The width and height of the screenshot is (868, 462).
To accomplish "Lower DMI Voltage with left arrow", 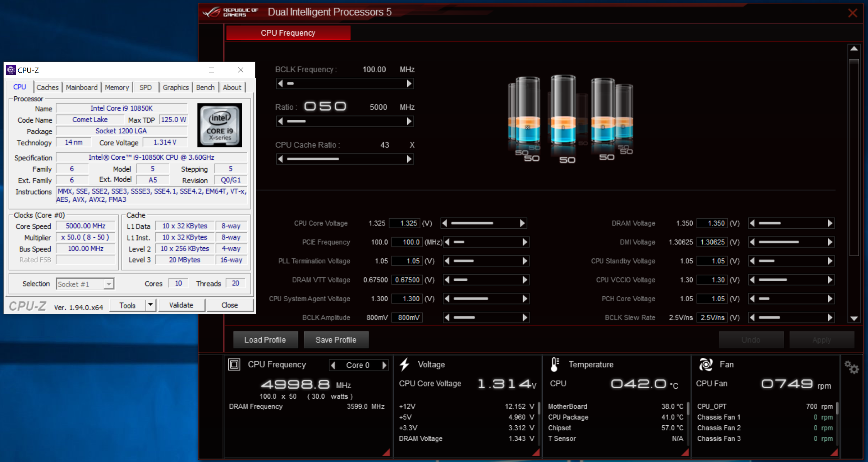I will (x=752, y=242).
